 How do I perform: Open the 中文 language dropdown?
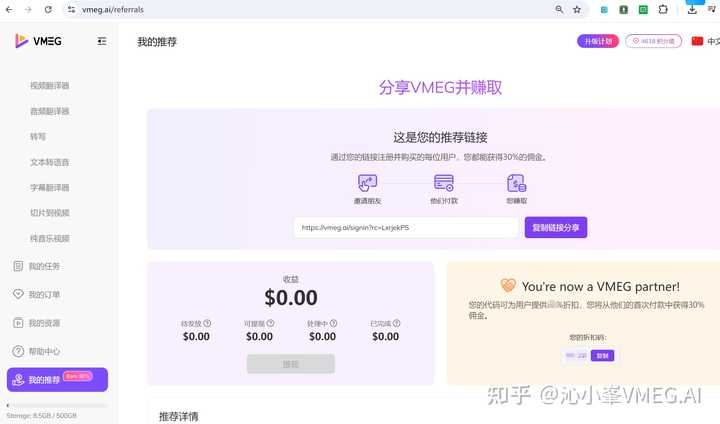tap(705, 41)
